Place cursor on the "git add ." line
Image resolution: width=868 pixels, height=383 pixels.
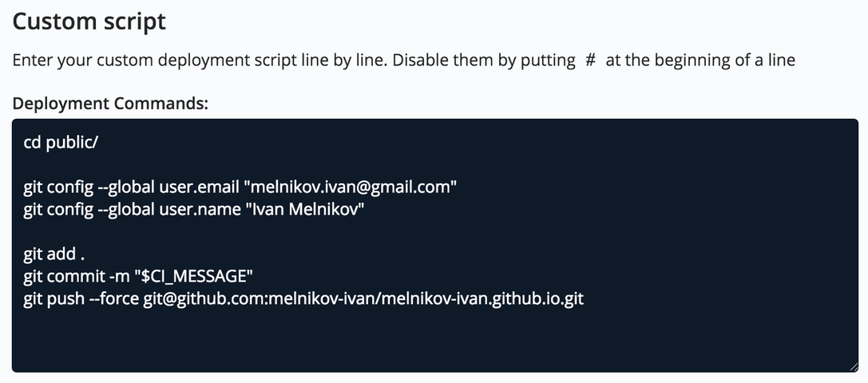click(54, 255)
